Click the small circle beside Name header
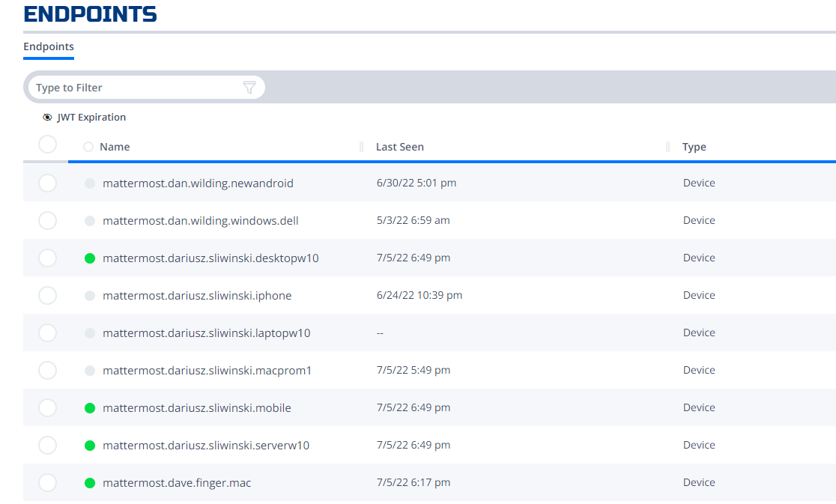The height and width of the screenshot is (504, 836). point(88,147)
